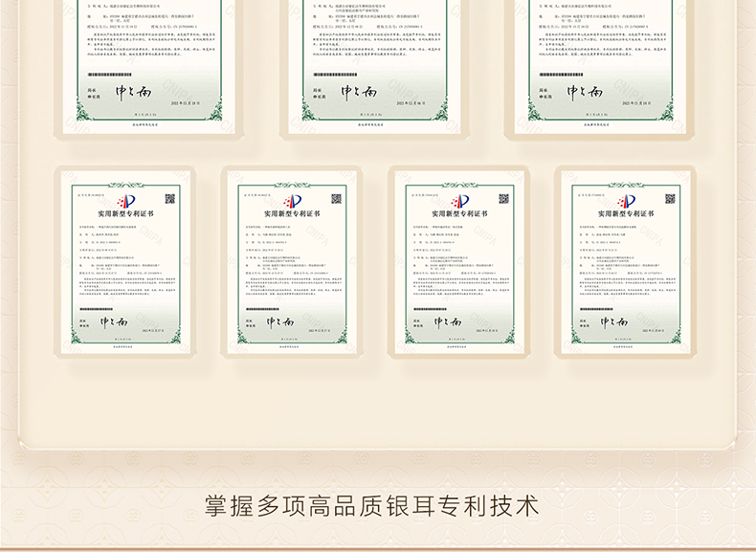This screenshot has height=552, width=756.
Task: Click the red emblem logo on second bottom certificate
Action: tap(292, 201)
